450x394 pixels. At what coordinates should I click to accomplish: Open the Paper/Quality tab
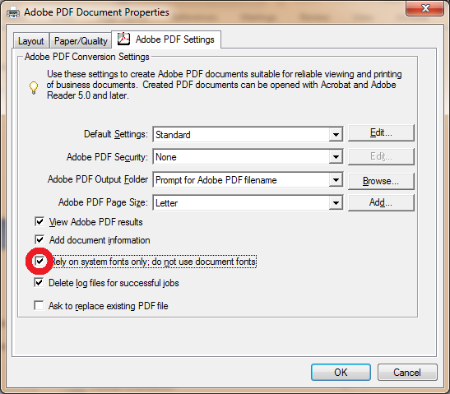coord(81,41)
